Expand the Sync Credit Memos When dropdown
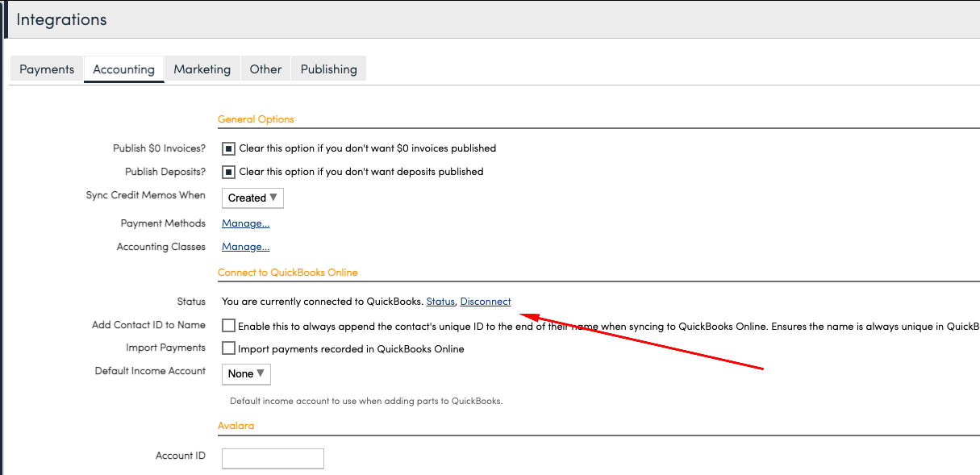The width and height of the screenshot is (980, 475). pyautogui.click(x=252, y=198)
